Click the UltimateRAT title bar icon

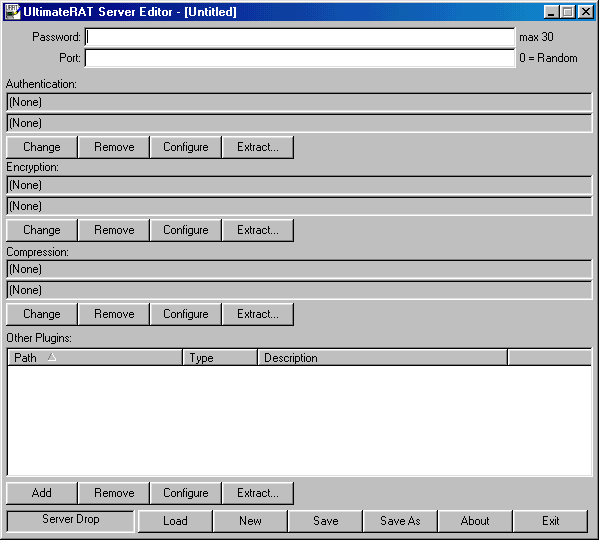coord(11,11)
